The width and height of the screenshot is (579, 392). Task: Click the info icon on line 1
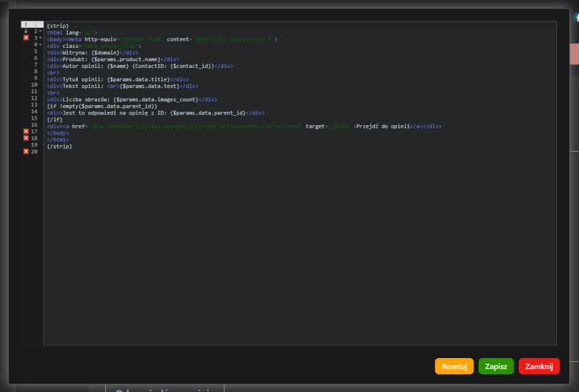(x=26, y=25)
